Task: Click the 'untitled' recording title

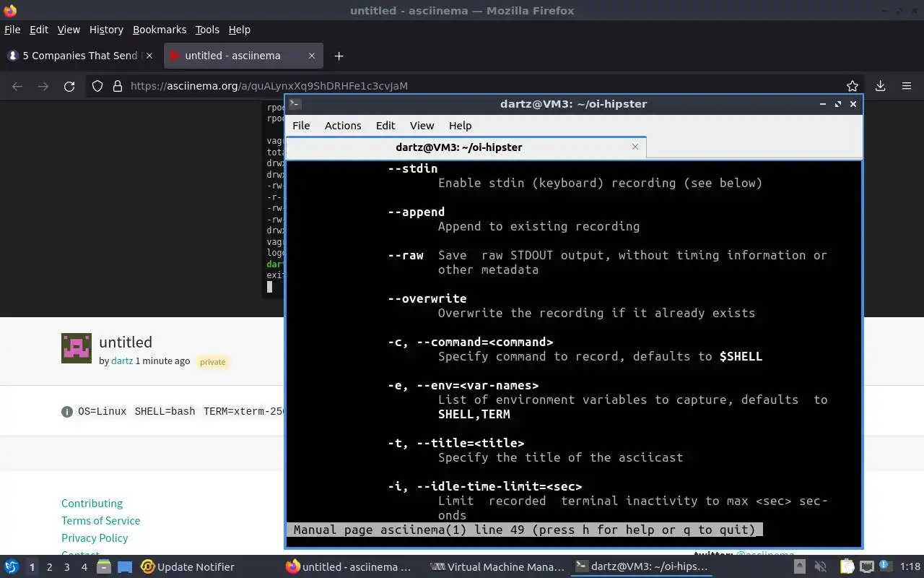Action: tap(126, 342)
